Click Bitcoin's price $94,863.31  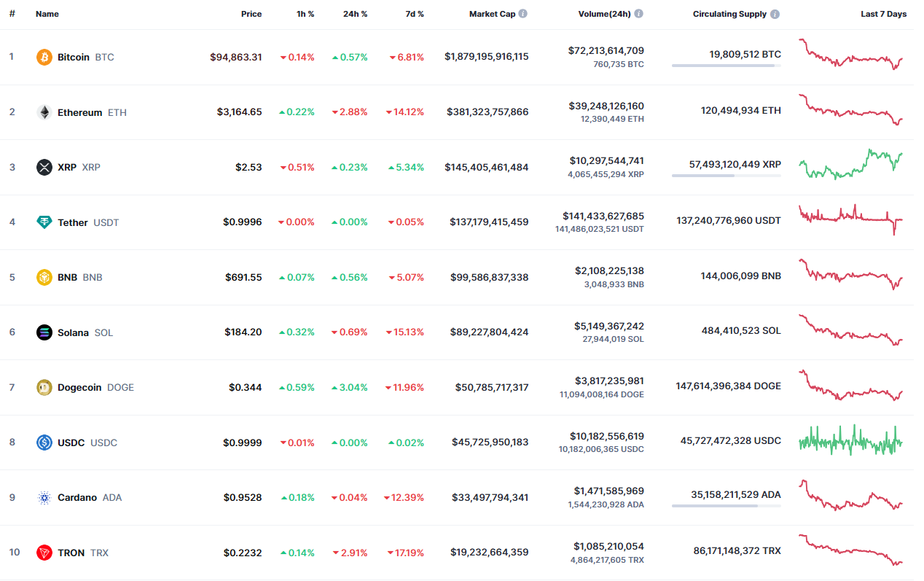click(236, 57)
